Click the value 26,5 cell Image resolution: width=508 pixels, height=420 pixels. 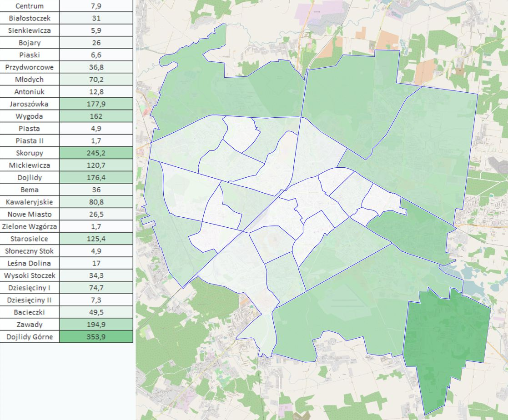pos(96,215)
